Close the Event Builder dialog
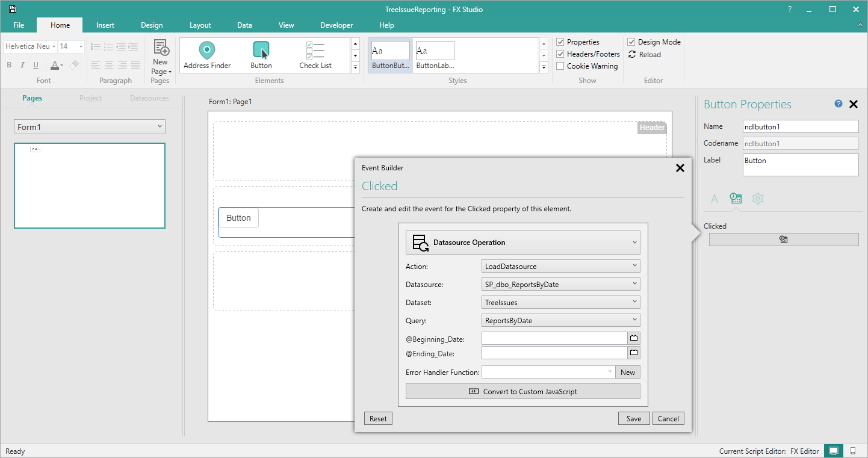Screen dimensions: 868x458 (680, 168)
